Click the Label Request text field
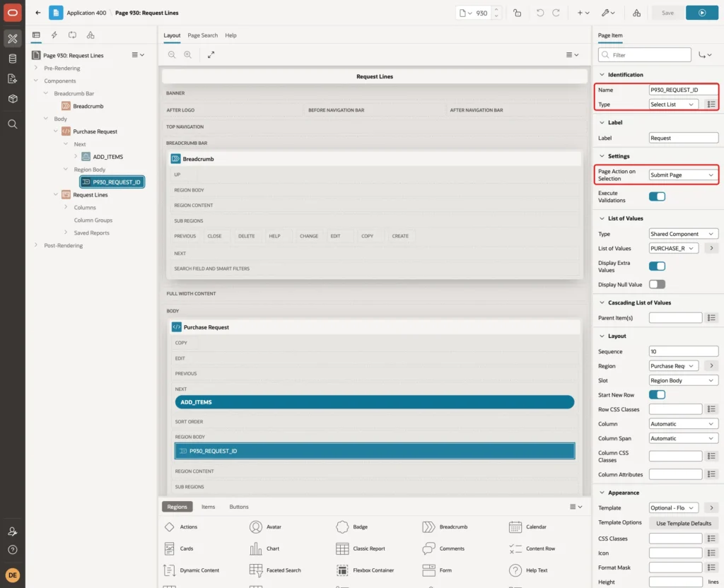 click(684, 138)
